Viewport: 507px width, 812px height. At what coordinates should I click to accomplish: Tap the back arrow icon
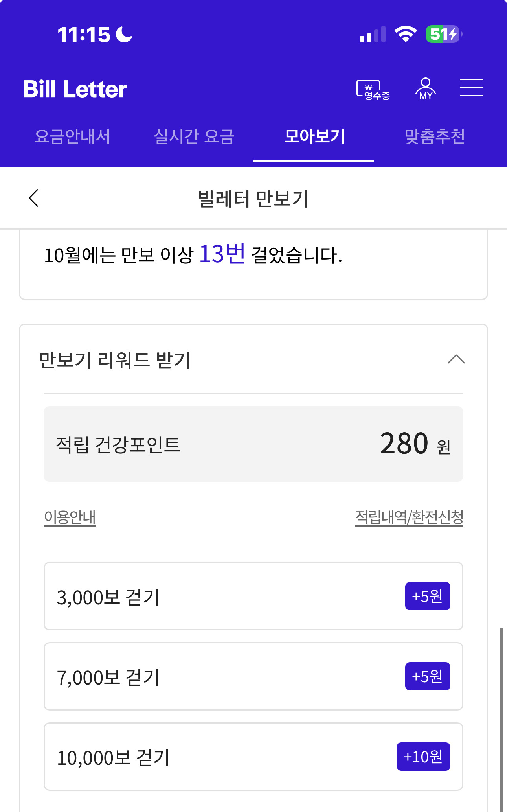point(34,198)
